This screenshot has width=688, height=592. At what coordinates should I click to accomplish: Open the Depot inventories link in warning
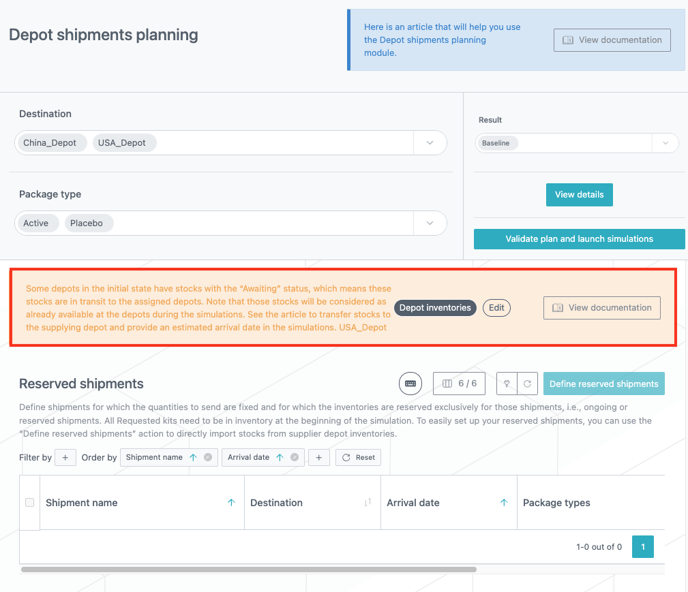pos(435,308)
